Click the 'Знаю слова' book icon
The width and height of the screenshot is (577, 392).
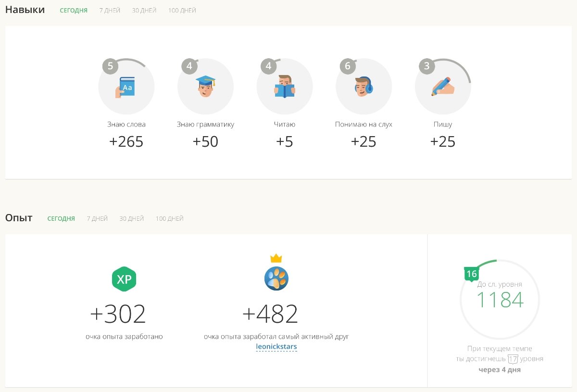point(126,87)
